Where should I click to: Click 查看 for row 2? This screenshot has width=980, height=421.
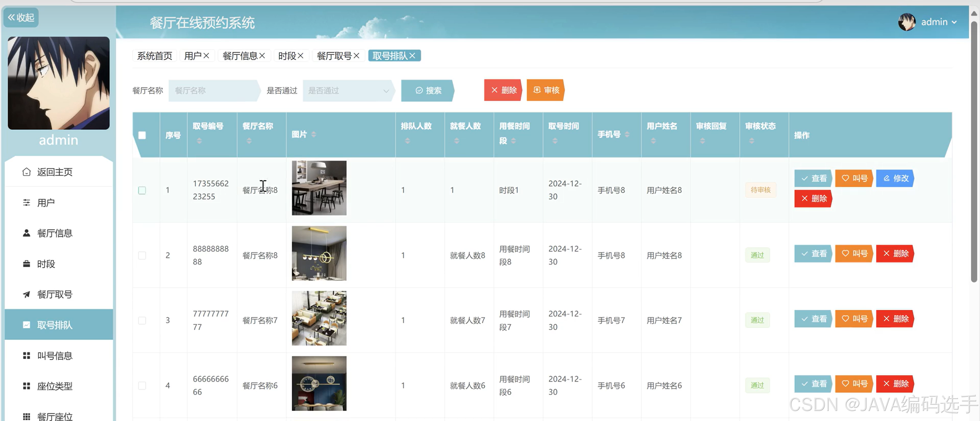[813, 254]
